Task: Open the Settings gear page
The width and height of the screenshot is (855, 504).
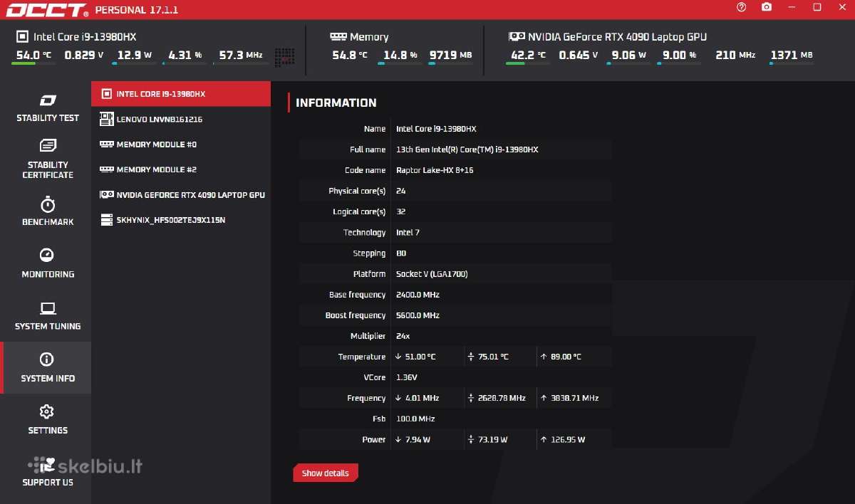Action: [48, 420]
